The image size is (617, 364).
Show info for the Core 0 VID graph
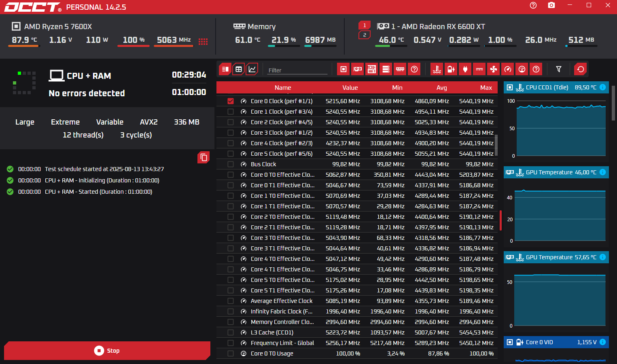pyautogui.click(x=602, y=342)
